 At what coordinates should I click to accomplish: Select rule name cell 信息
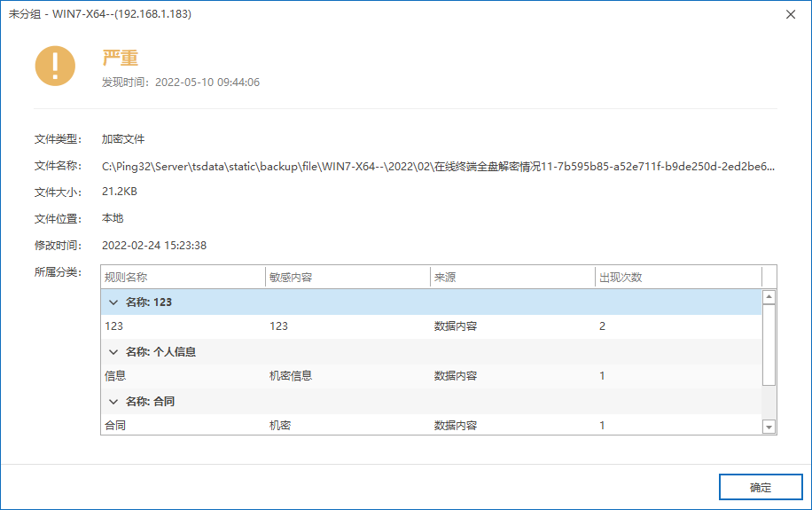pyautogui.click(x=115, y=376)
